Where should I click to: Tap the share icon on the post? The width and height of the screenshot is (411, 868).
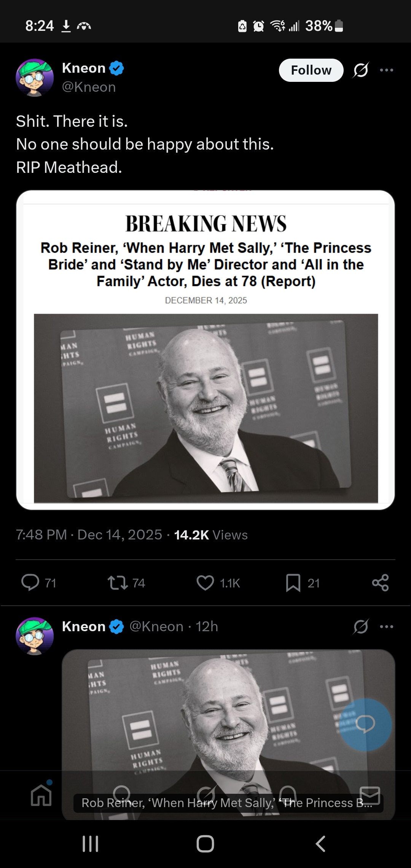[380, 583]
